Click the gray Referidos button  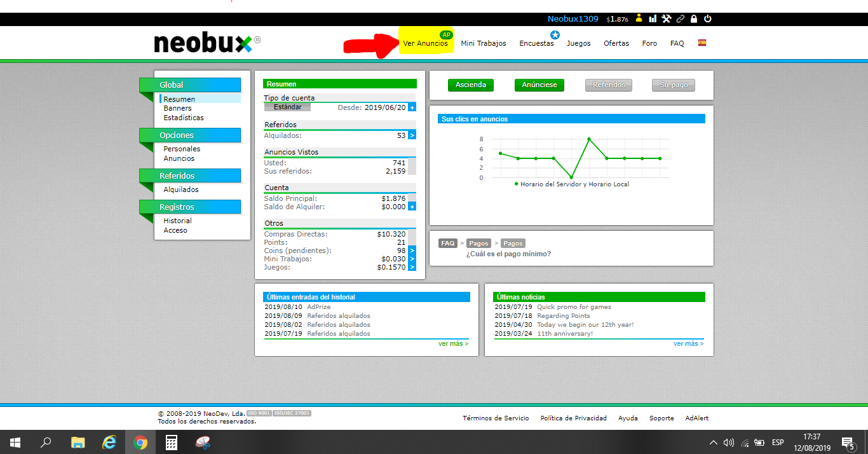pyautogui.click(x=609, y=85)
